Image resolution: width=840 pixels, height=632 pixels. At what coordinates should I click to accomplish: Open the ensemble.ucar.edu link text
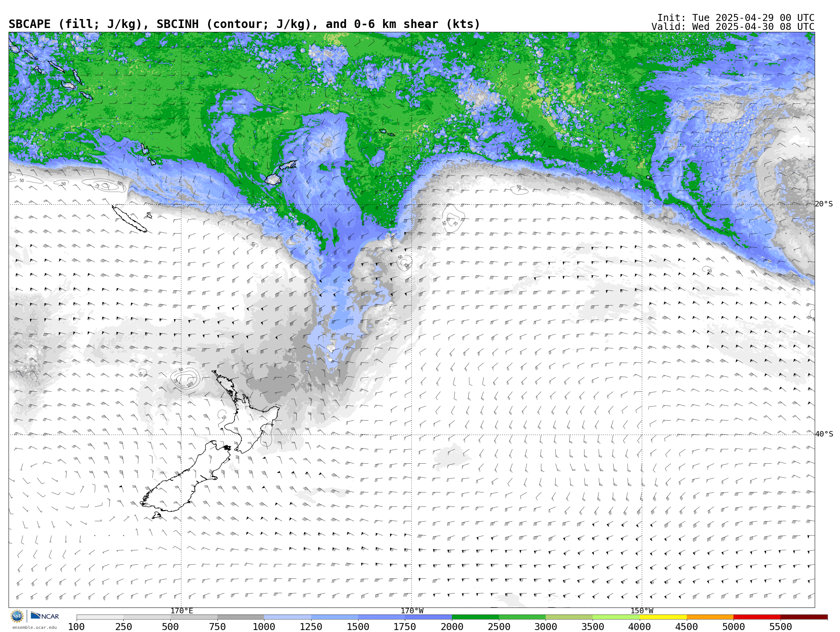pos(34,627)
